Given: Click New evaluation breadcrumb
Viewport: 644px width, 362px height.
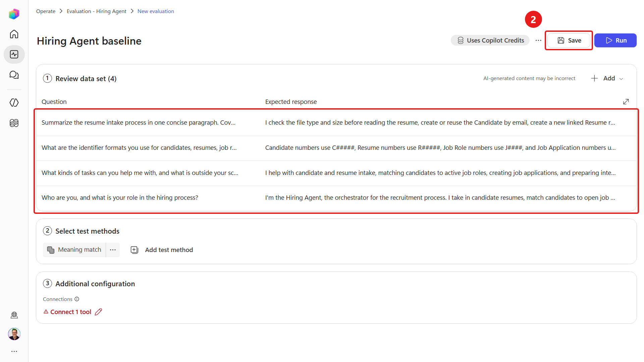Looking at the screenshot, I should click(x=156, y=11).
